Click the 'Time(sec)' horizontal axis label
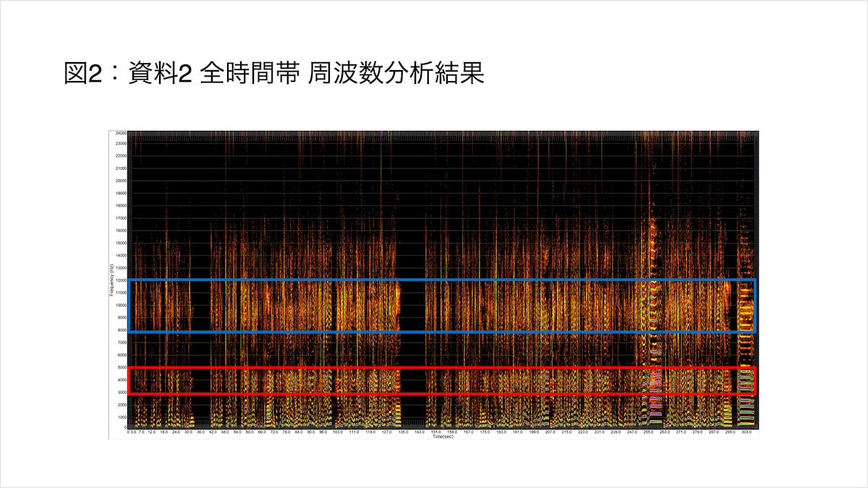 point(443,437)
